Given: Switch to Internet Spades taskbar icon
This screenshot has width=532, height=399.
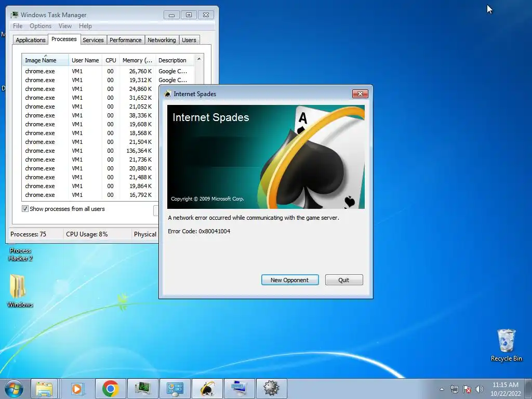Looking at the screenshot, I should [x=207, y=389].
